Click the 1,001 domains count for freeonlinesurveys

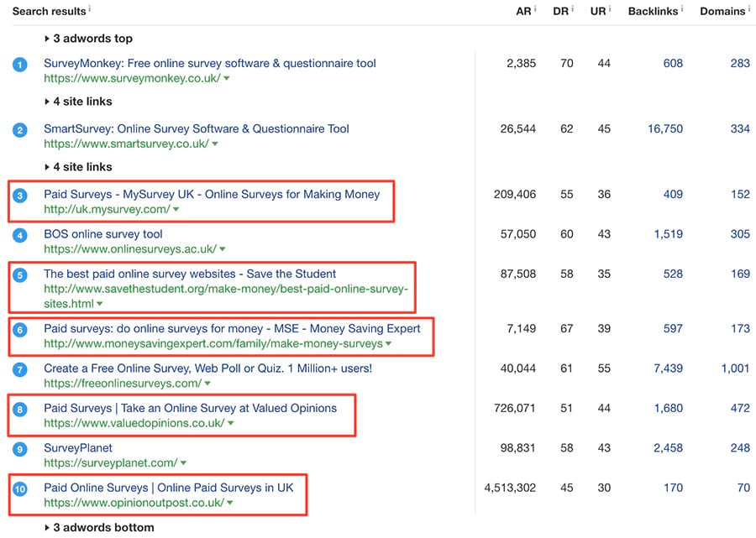(x=735, y=368)
